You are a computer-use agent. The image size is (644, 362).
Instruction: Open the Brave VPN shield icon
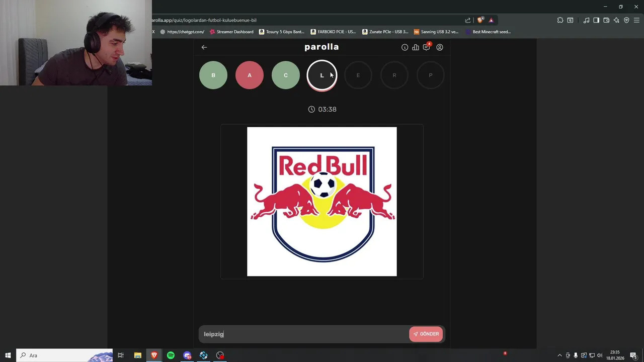point(626,20)
